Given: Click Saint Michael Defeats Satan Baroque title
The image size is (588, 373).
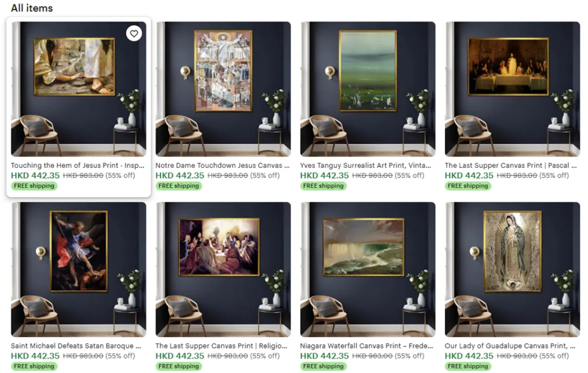Looking at the screenshot, I should pos(76,346).
